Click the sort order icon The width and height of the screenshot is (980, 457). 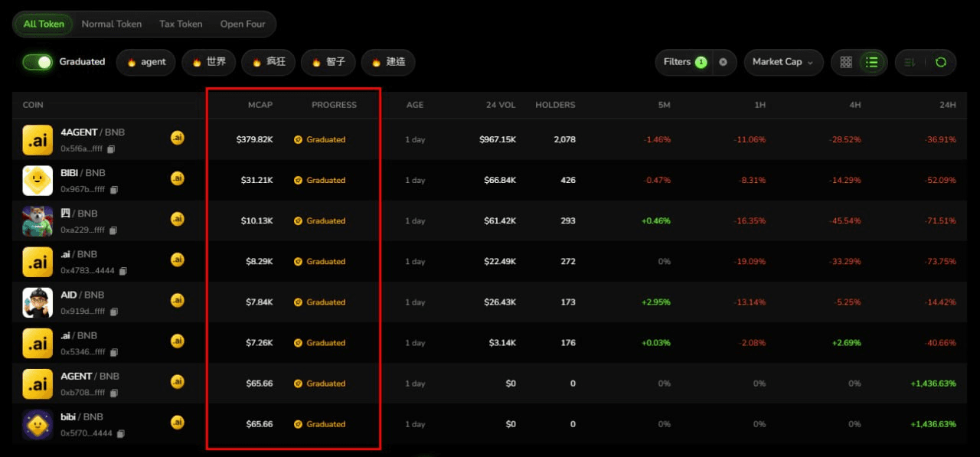pos(910,62)
